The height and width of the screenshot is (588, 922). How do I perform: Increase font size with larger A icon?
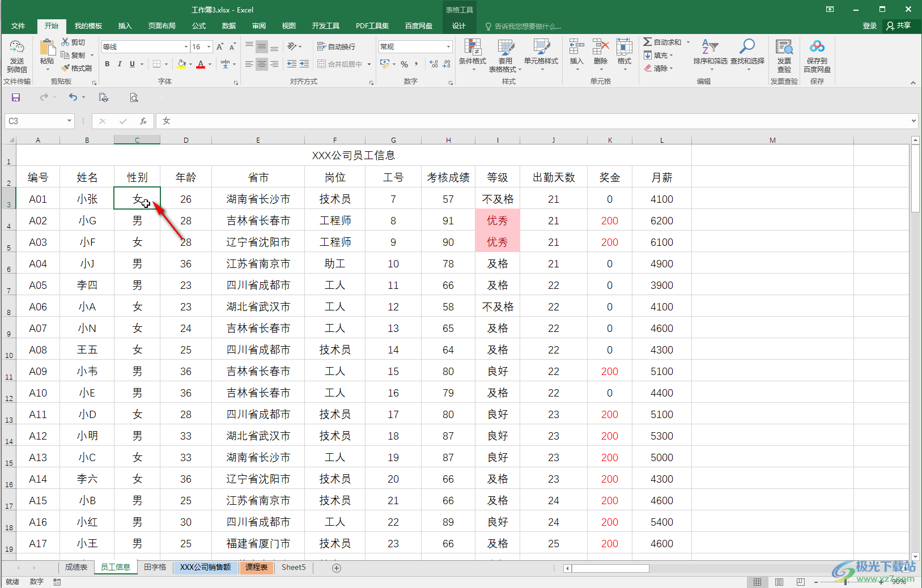[x=220, y=47]
